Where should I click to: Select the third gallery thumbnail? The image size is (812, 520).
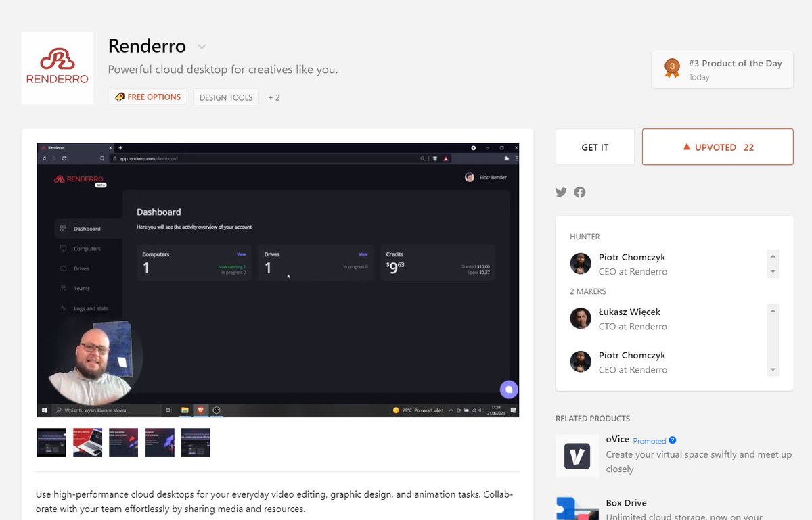coord(124,442)
